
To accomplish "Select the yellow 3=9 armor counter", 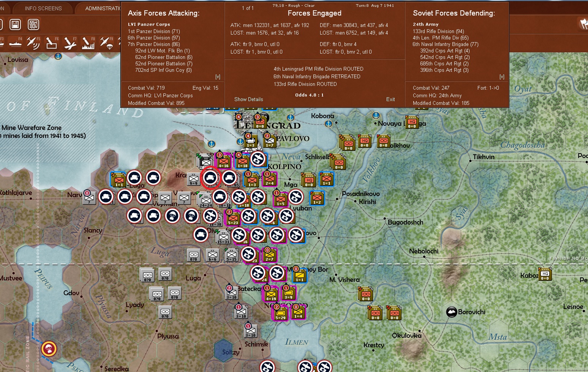I will click(289, 293).
